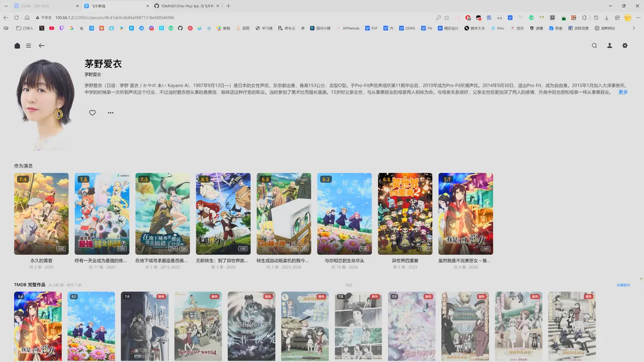644x362 pixels.
Task: Close the 飞牛影视 tab
Action: click(147, 6)
